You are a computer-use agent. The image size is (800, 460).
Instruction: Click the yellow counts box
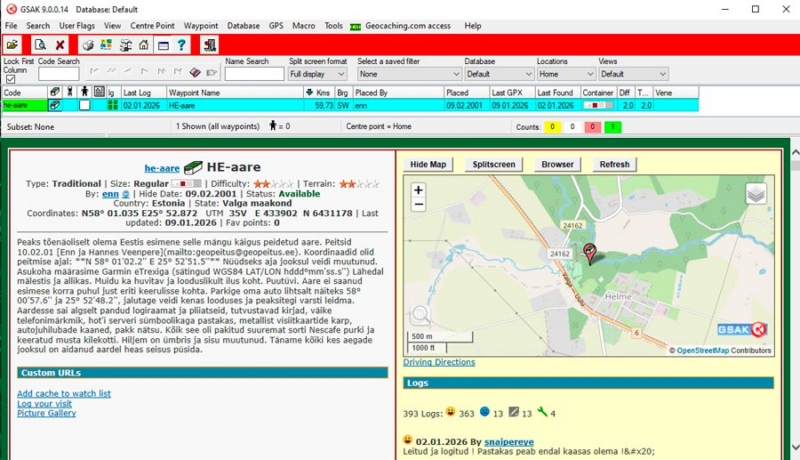pyautogui.click(x=551, y=127)
